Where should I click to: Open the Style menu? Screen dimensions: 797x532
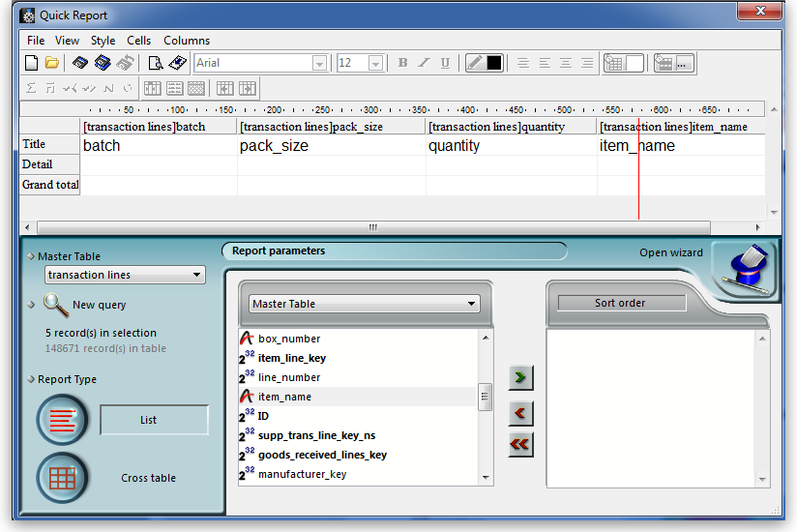point(103,41)
